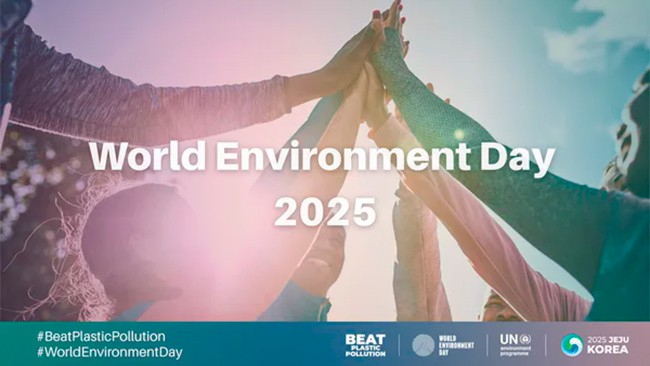650x366 pixels.
Task: Click the Beat Plastic Pollution logo
Action: click(366, 345)
